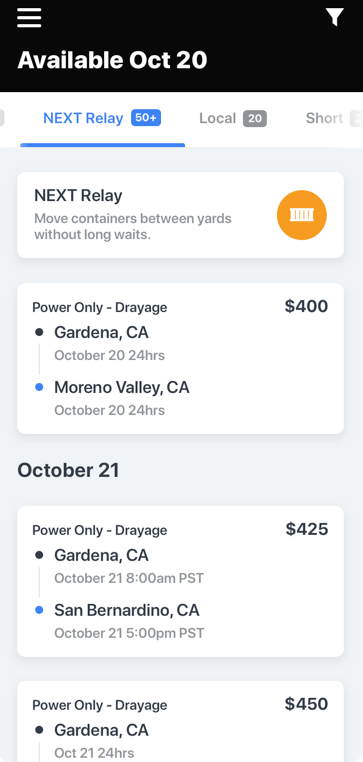363x762 pixels.
Task: Open the filter funnel icon
Action: 335,17
